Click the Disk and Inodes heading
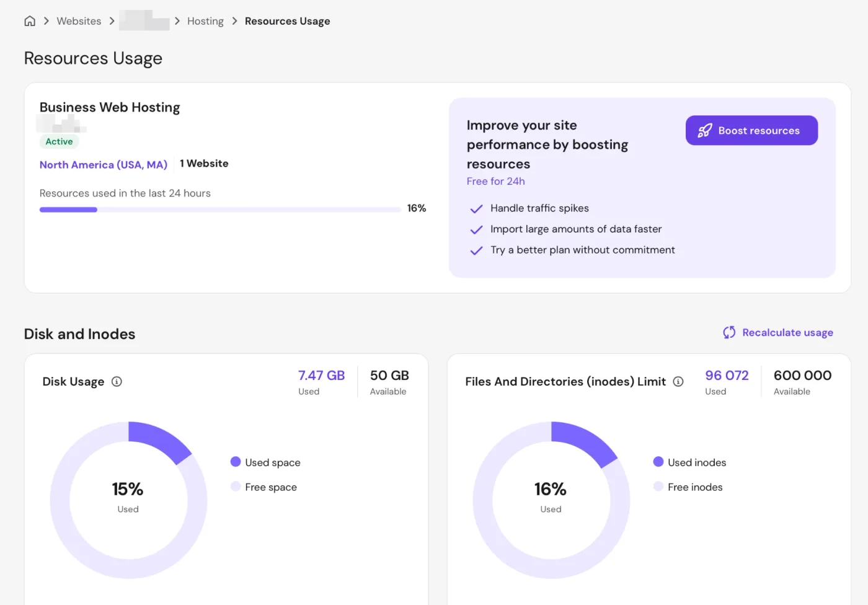Screen dimensions: 868x605 tap(79, 334)
